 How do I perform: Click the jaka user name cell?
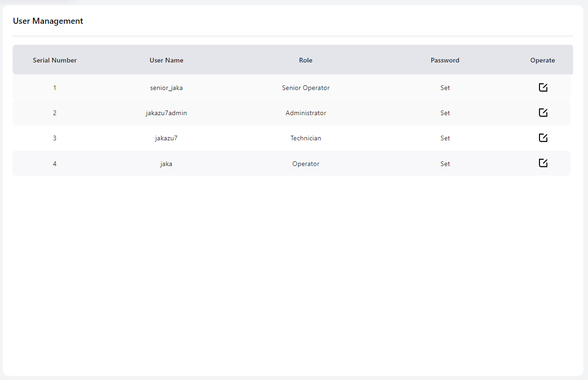(x=166, y=164)
